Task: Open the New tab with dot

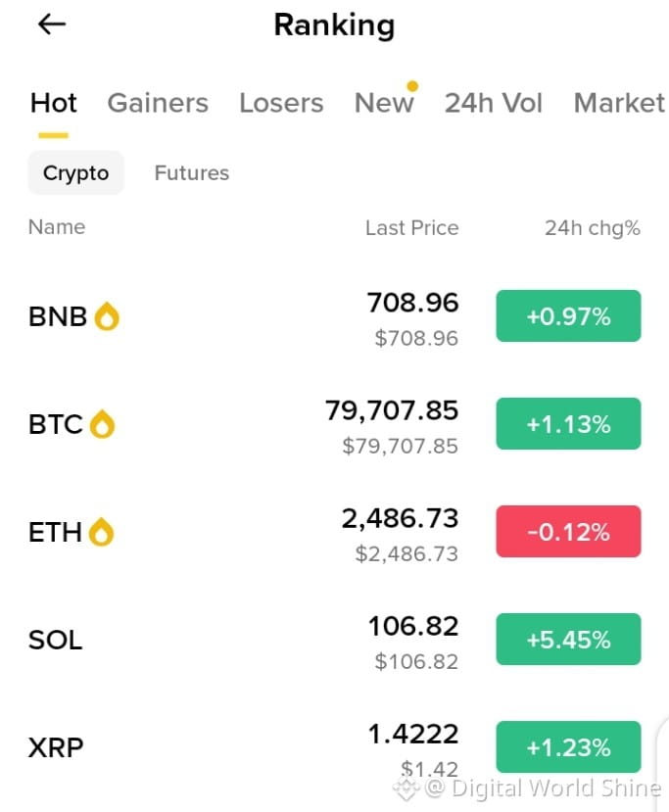Action: (384, 103)
